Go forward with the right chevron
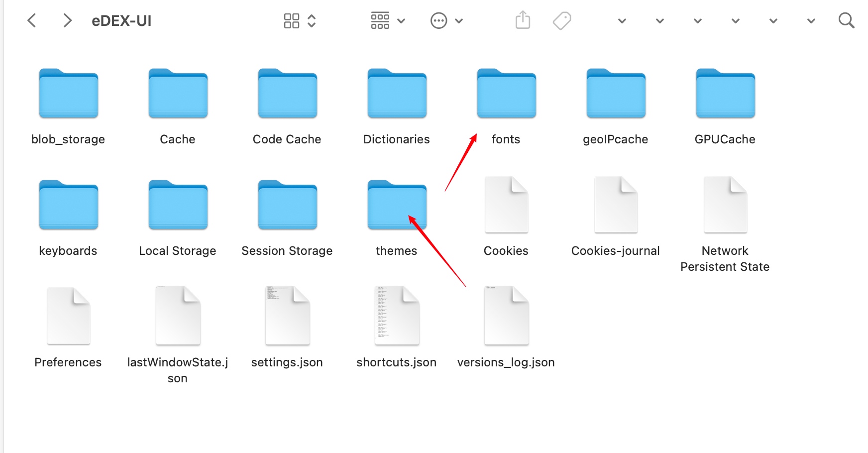Image resolution: width=868 pixels, height=453 pixels. pyautogui.click(x=67, y=20)
